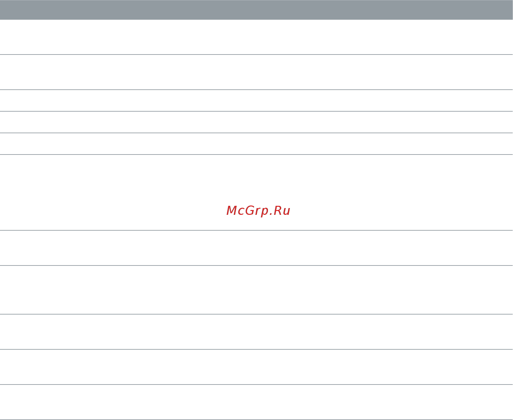Select the fifth blank row, the last narrow one
This screenshot has height=420, width=513.
coord(256,144)
